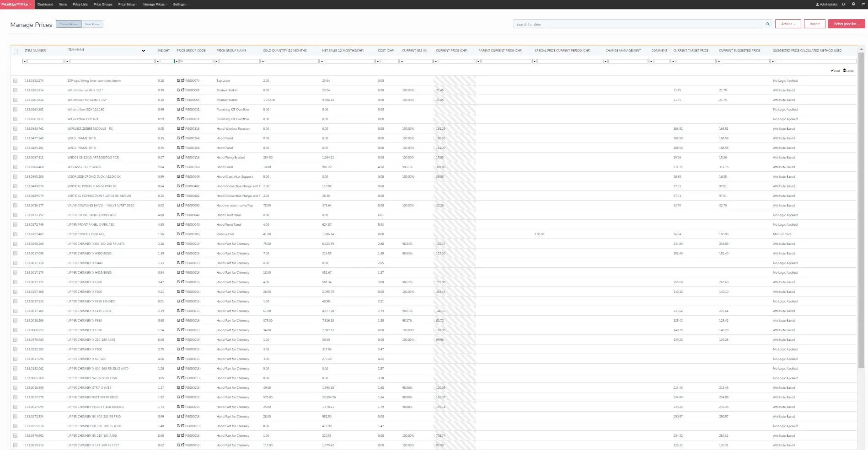Click the Search for item field
The width and height of the screenshot is (868, 450).
coord(639,24)
